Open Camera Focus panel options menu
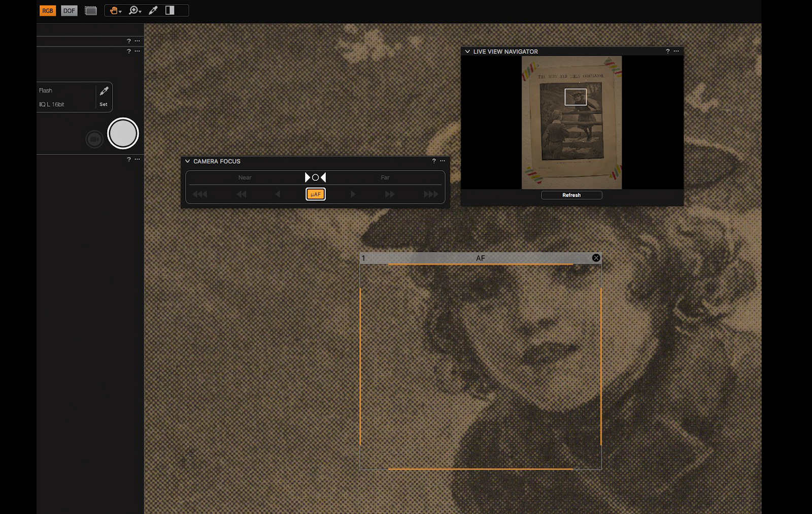812x514 pixels. click(443, 161)
